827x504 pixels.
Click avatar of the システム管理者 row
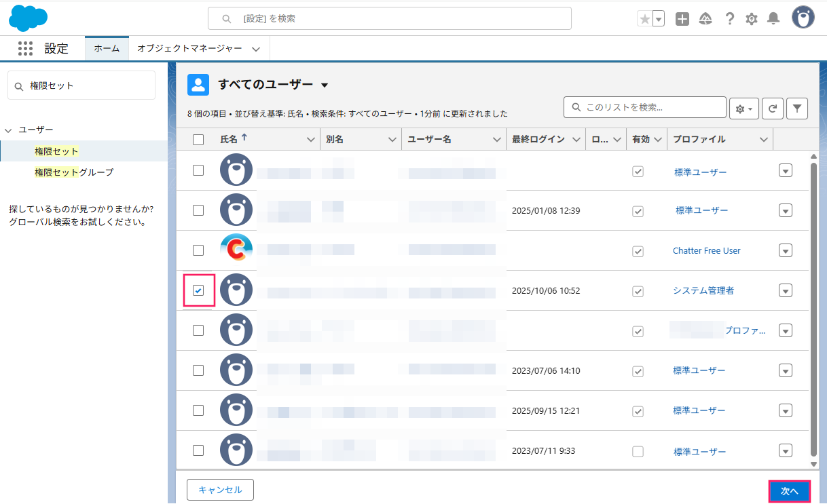point(236,290)
